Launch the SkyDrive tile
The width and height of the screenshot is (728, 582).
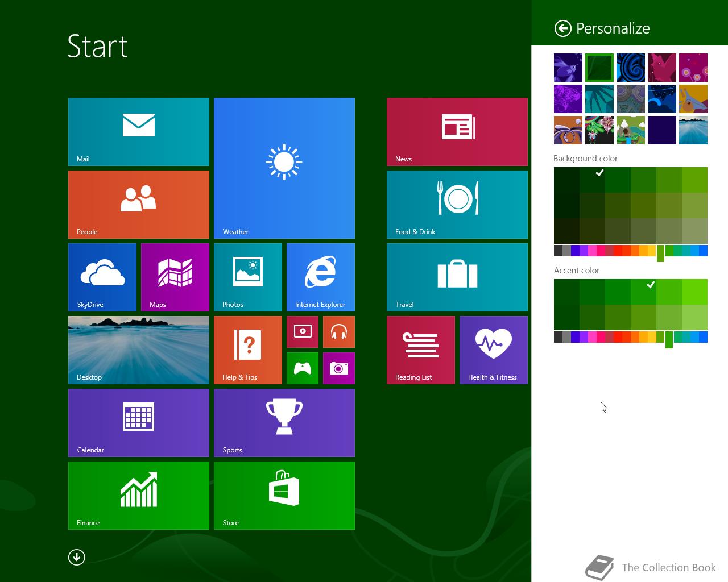pos(102,277)
